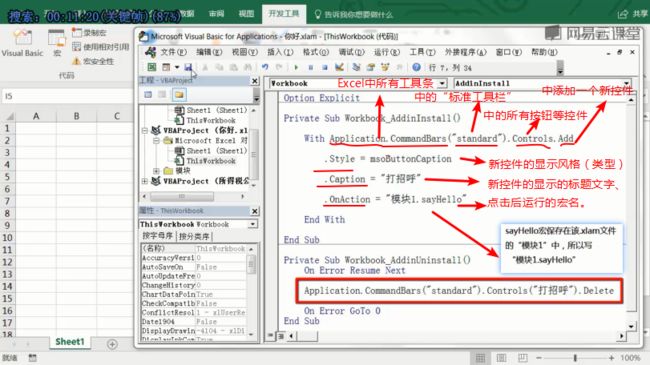Screen dimensions: 650x365
Task: Open the Workbook object dropdown in code window
Action: click(442, 83)
